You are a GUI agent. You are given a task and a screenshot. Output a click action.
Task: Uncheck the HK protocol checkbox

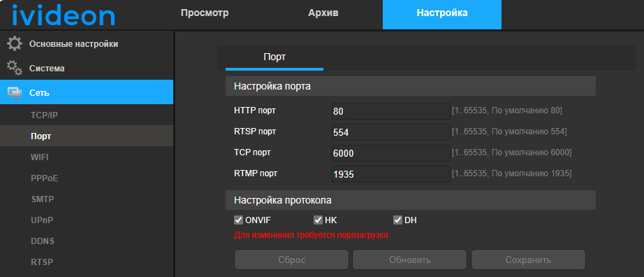318,220
